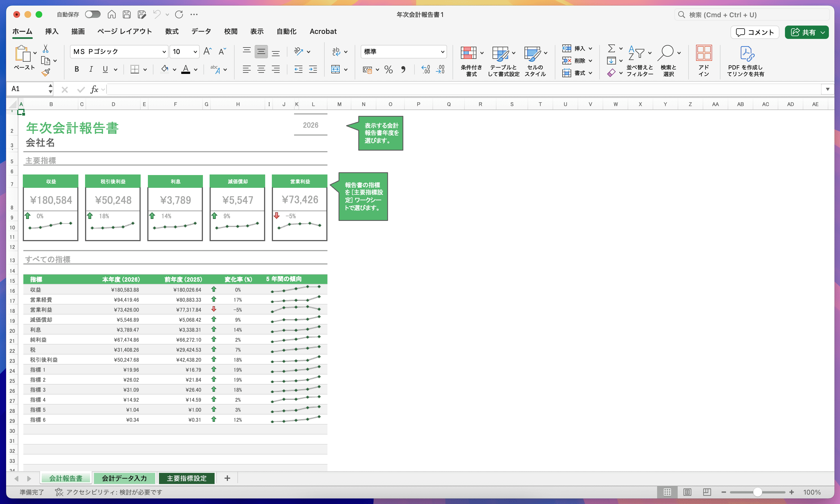Switch to page layout view in status bar
This screenshot has height=504, width=840.
(x=687, y=492)
